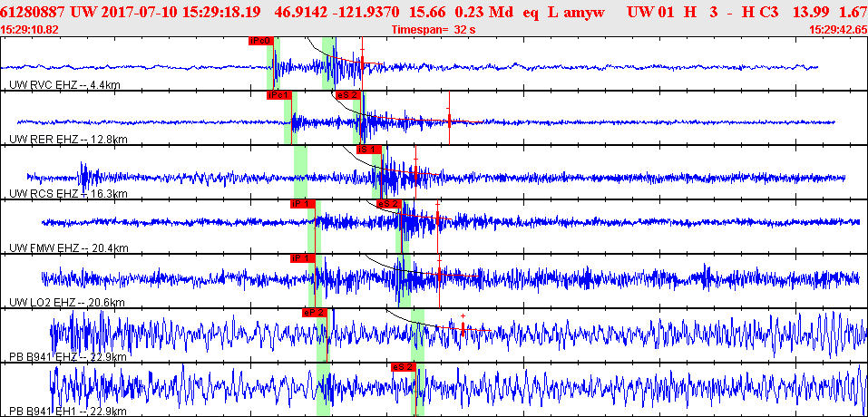Click the eS 2 pick flag on B941 EH1
Image resolution: width=868 pixels, height=417 pixels.
point(403,367)
